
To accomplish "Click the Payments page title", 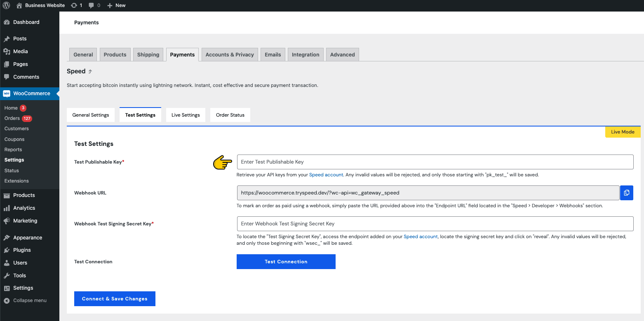I will 87,23.
